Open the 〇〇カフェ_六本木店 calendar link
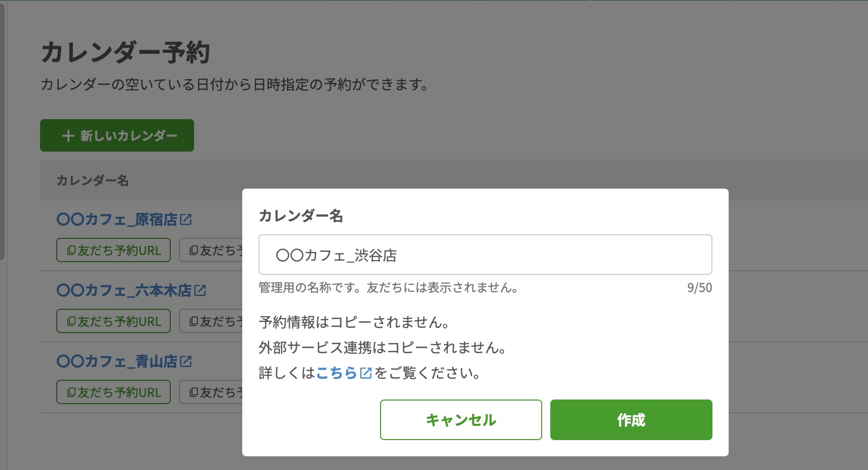 [124, 291]
